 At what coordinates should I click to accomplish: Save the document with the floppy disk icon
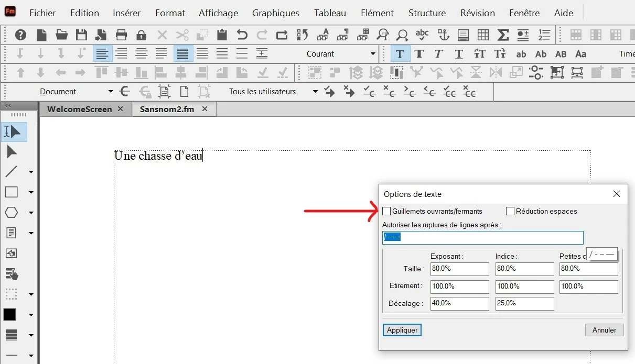tap(81, 35)
